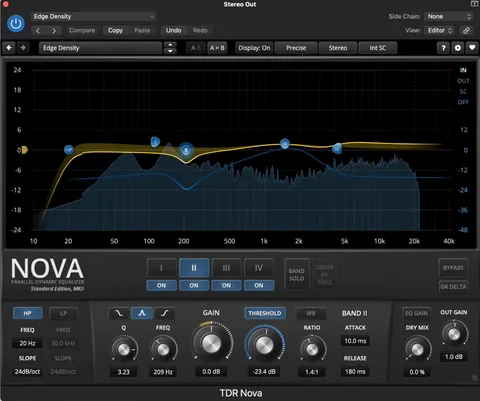480x401 pixels.
Task: Click the GR DELTA button
Action: tap(453, 287)
